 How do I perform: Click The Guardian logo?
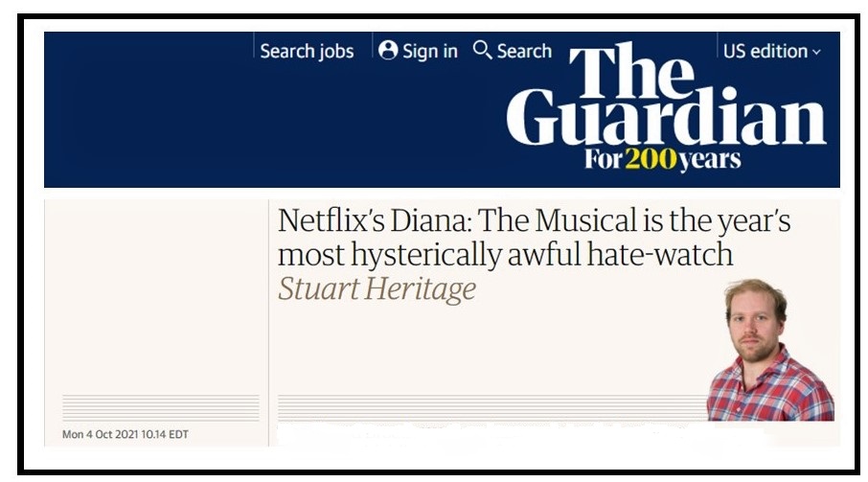665,107
